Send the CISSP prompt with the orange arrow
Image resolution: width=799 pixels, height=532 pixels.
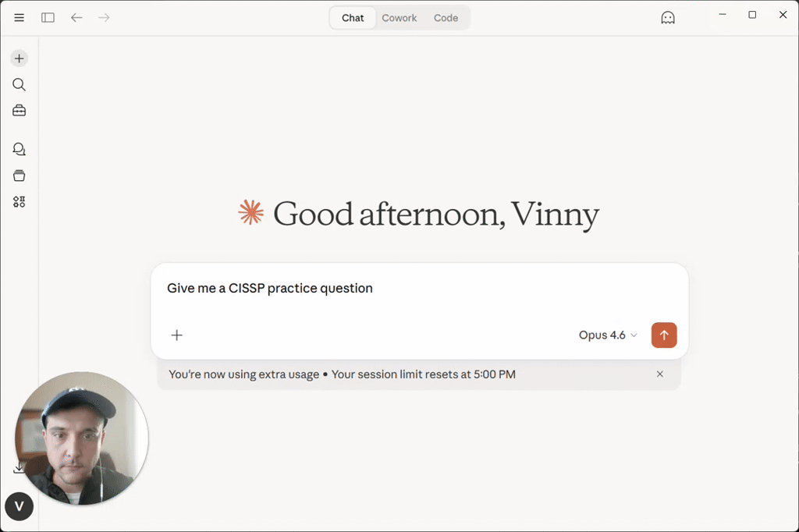coord(664,335)
